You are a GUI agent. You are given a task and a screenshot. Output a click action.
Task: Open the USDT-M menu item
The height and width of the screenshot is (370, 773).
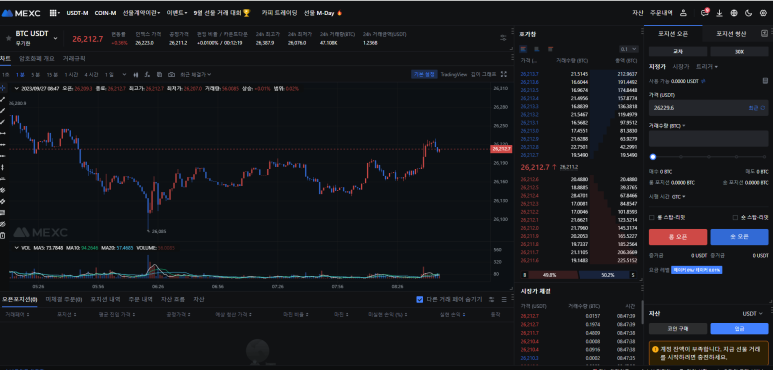(77, 13)
